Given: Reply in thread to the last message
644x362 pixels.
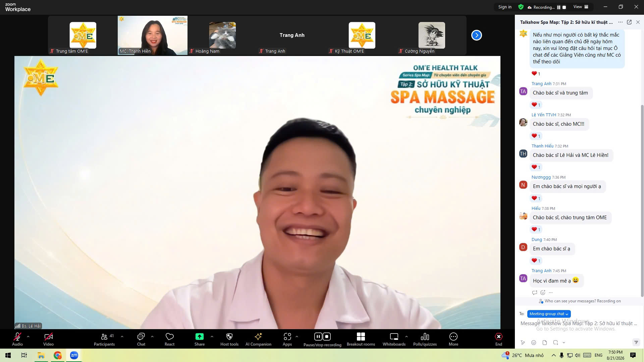Looking at the screenshot, I should pos(535,293).
